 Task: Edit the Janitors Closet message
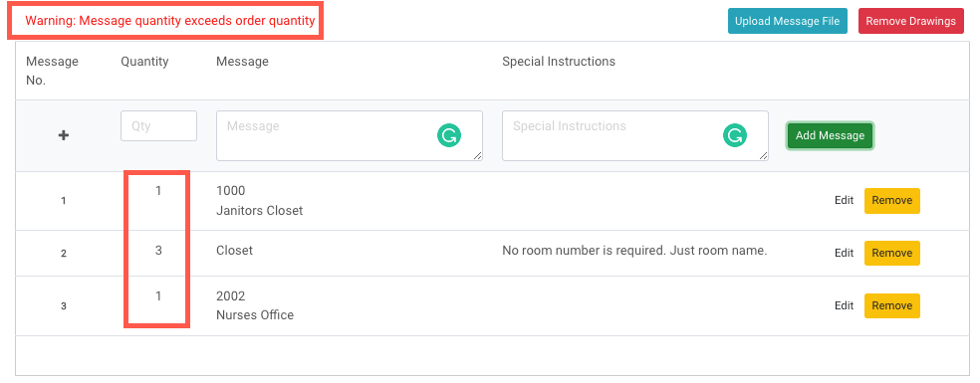point(844,201)
